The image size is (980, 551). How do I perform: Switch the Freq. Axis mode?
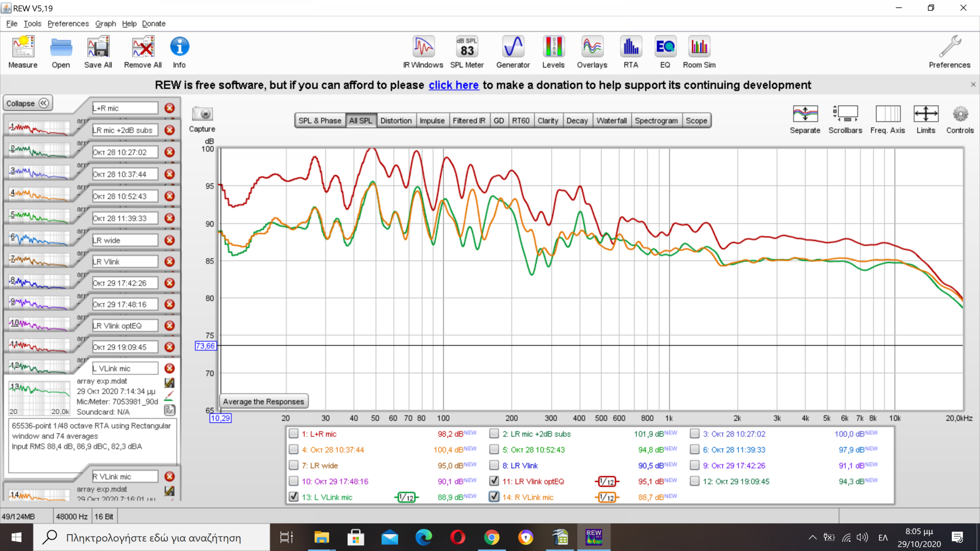coord(888,119)
